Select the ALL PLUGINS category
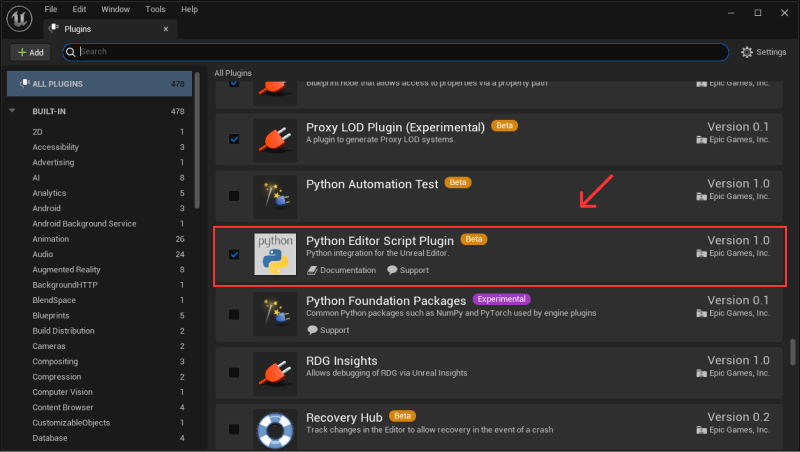This screenshot has width=800, height=452. click(x=99, y=84)
